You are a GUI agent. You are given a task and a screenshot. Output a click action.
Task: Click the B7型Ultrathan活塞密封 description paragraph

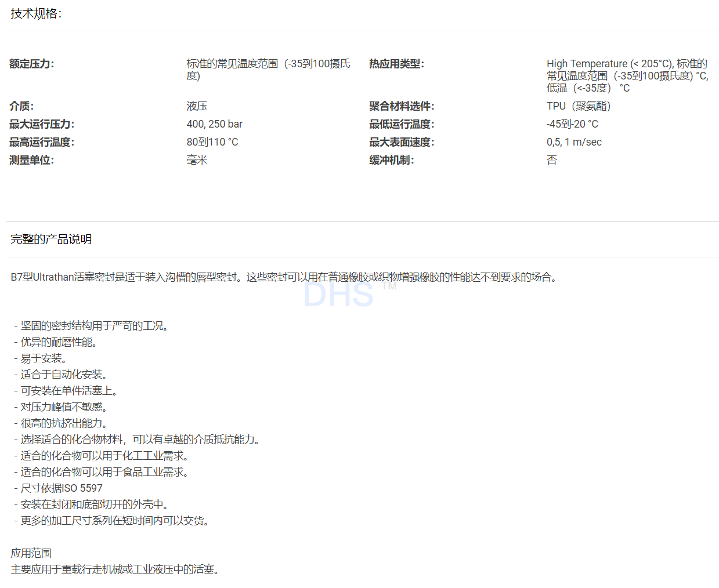(x=286, y=277)
